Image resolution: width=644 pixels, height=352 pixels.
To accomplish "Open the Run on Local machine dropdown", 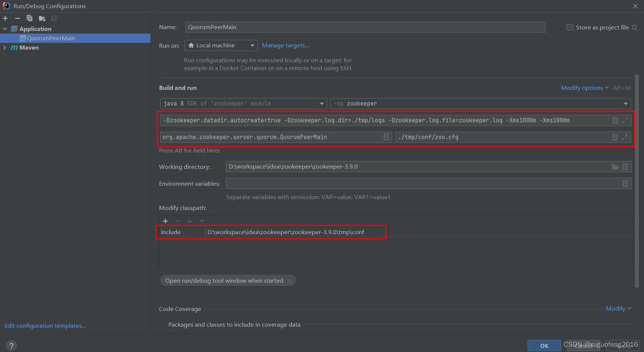I will click(x=221, y=45).
